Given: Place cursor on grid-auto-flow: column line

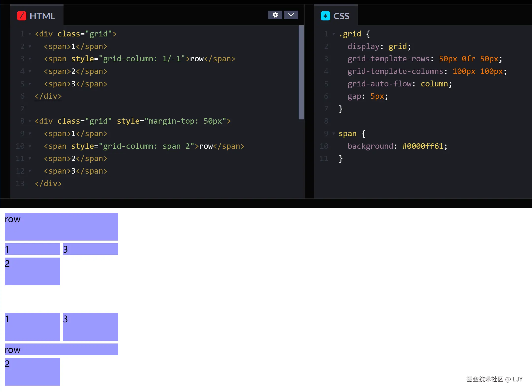Looking at the screenshot, I should [x=399, y=84].
